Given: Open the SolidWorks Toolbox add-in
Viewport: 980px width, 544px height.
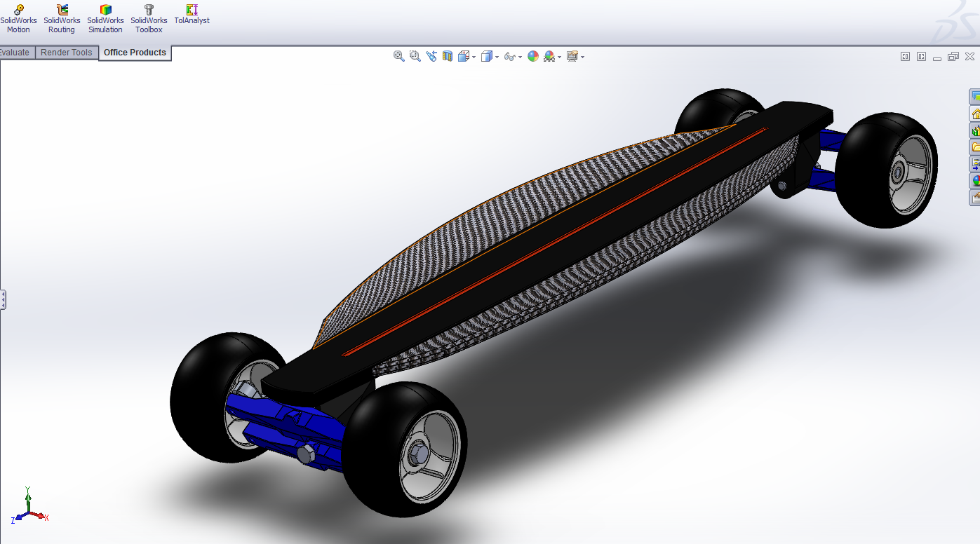Looking at the screenshot, I should pos(149,19).
